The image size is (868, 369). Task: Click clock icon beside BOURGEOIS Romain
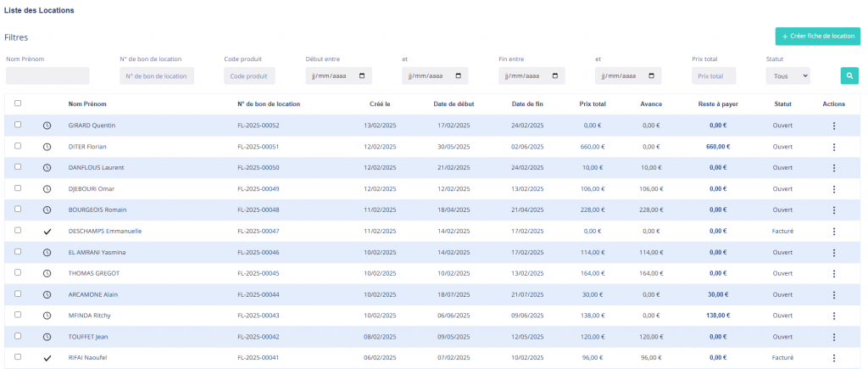pyautogui.click(x=47, y=210)
